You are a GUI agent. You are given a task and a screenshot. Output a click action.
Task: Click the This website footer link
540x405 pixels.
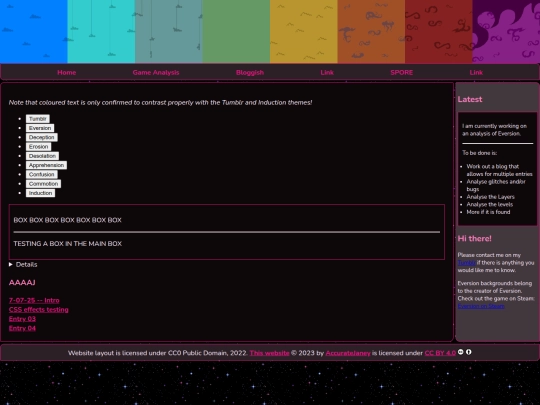[x=269, y=353]
